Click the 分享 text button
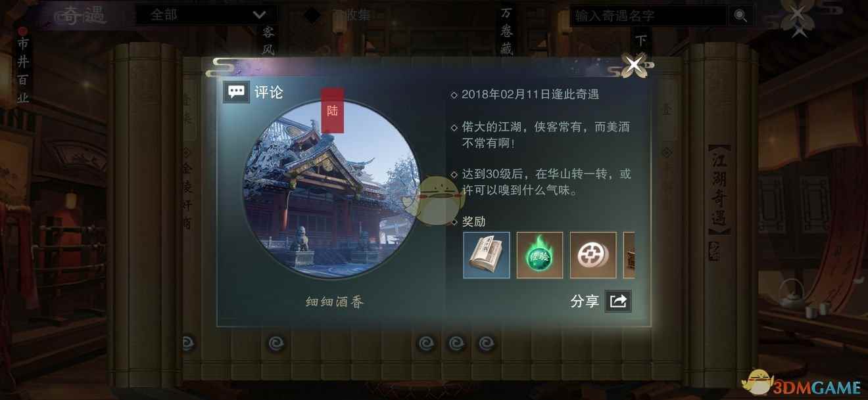 click(585, 301)
